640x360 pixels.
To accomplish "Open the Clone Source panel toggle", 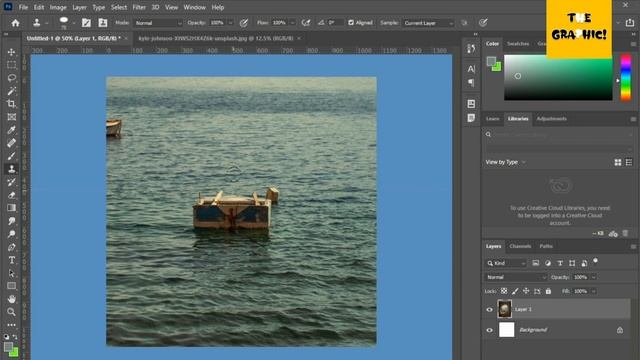I will click(103, 23).
